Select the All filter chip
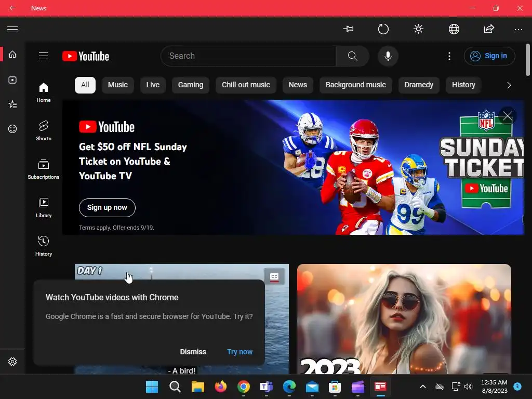The height and width of the screenshot is (399, 532). click(85, 85)
